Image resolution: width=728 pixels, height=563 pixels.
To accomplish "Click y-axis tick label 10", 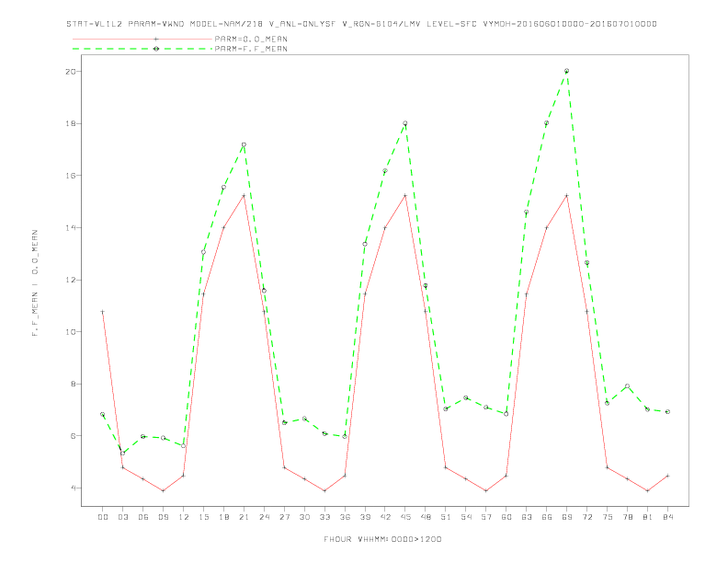I will pos(71,332).
